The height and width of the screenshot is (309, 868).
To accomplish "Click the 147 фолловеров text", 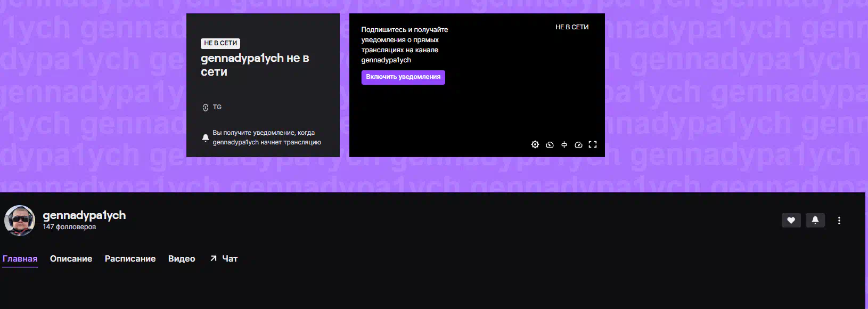I will [69, 227].
